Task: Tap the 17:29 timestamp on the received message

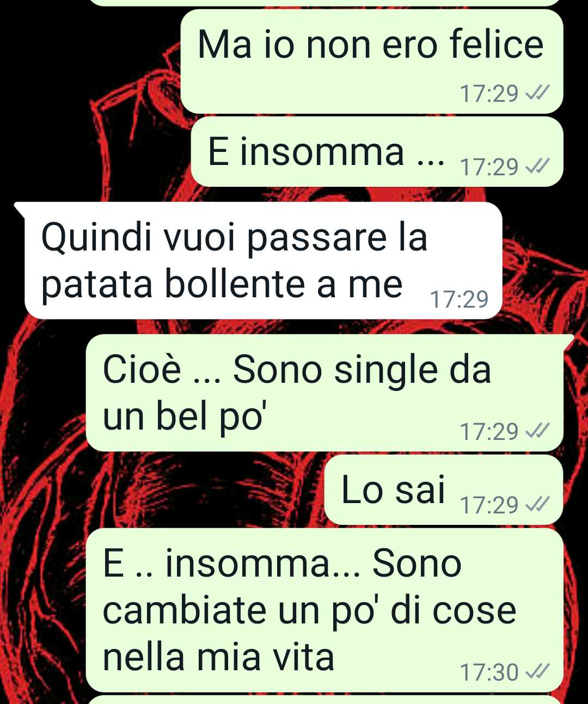Action: (x=459, y=299)
